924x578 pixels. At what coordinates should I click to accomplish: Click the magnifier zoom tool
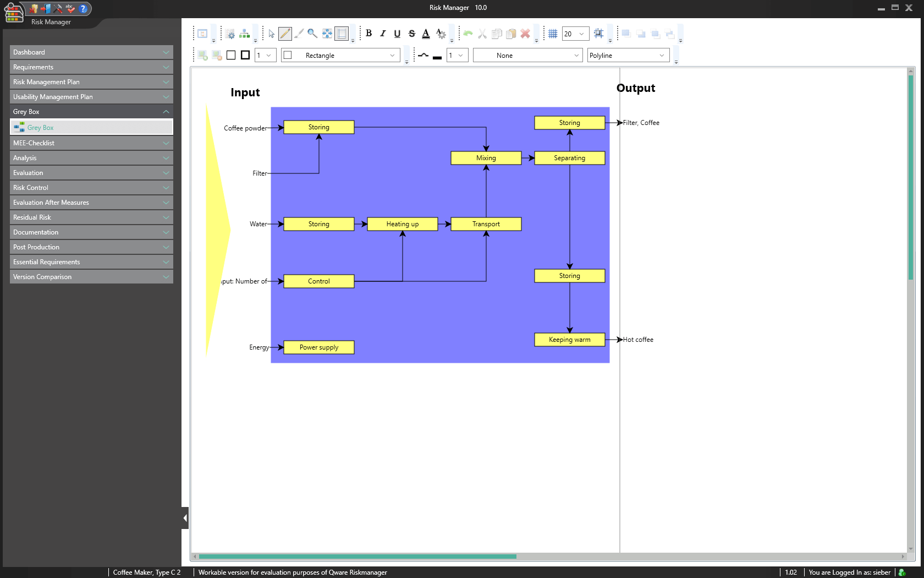tap(312, 34)
